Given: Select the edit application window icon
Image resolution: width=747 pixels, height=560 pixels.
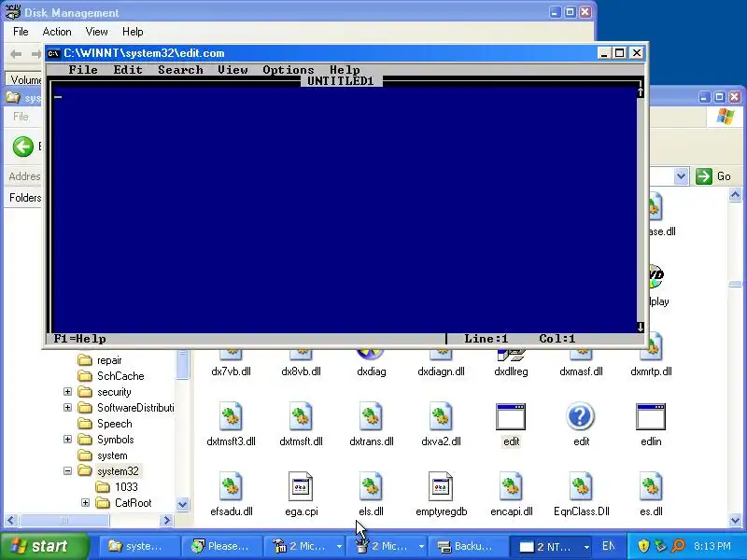Looking at the screenshot, I should (511, 416).
